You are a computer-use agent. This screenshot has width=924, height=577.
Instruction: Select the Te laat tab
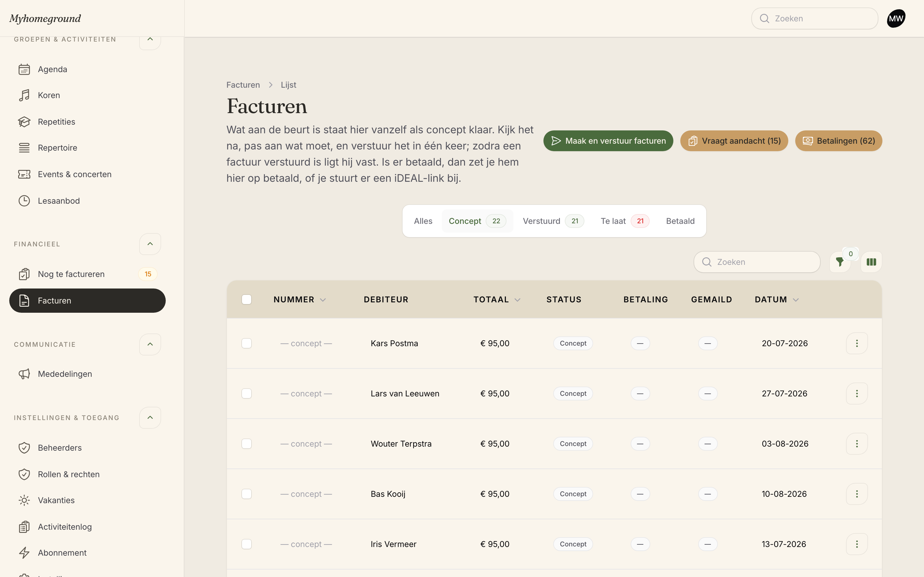pos(625,221)
